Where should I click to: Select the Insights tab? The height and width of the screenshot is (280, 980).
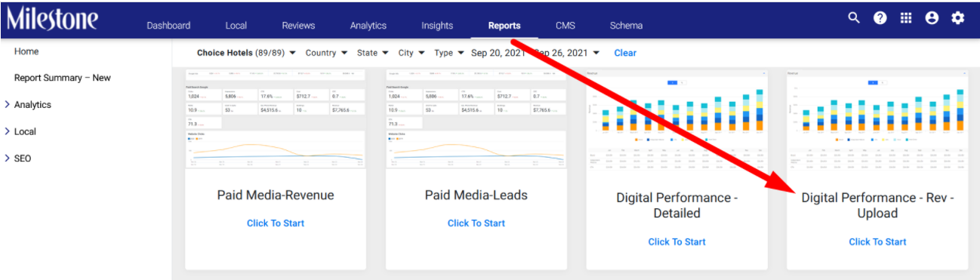point(437,25)
